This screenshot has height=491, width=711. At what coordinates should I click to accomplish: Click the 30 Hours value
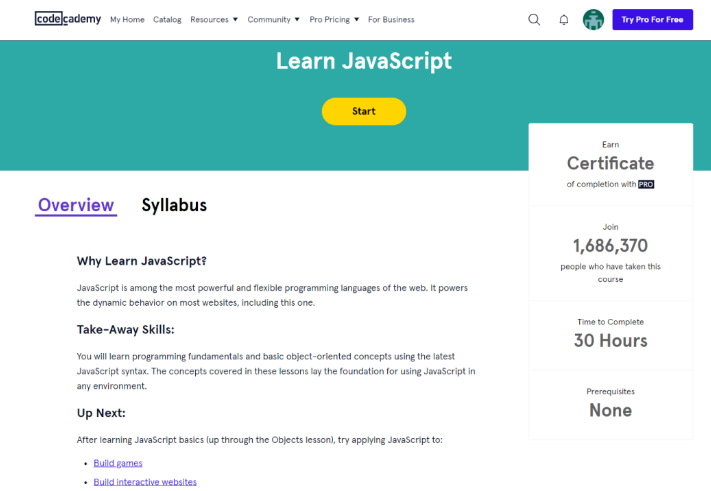point(610,341)
